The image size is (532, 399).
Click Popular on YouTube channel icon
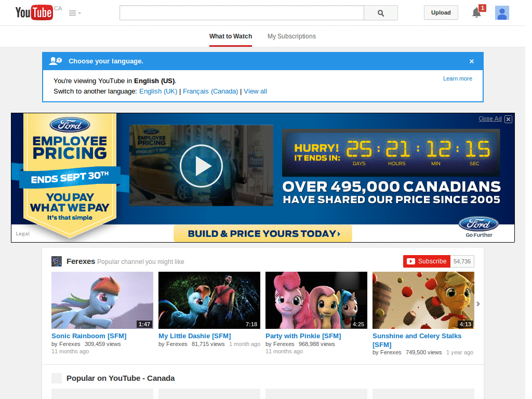coord(56,378)
